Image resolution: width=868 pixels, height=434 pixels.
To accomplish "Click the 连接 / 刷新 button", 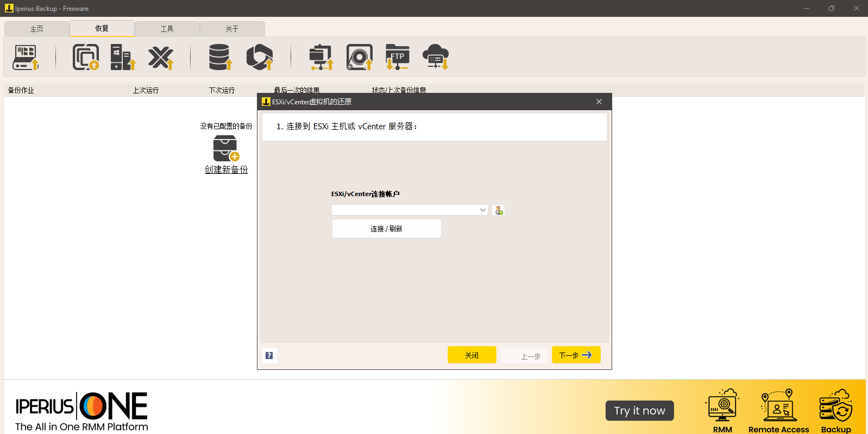I will (x=386, y=229).
